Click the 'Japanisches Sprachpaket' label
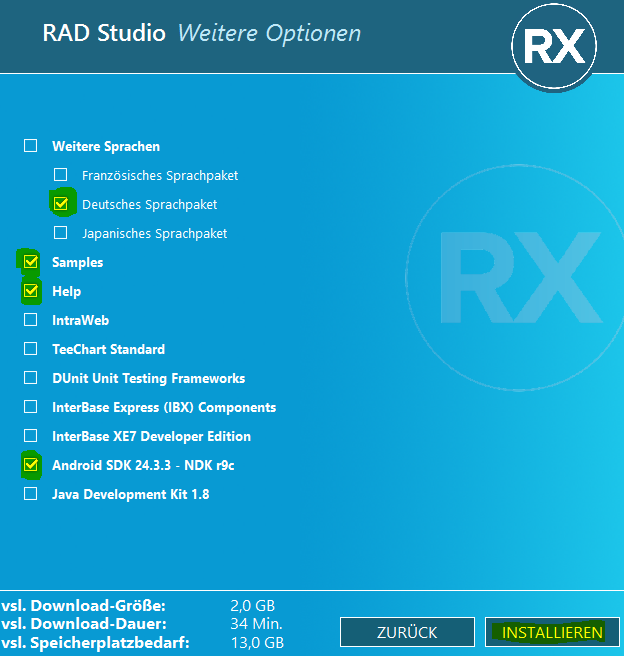The image size is (624, 656). 154,233
